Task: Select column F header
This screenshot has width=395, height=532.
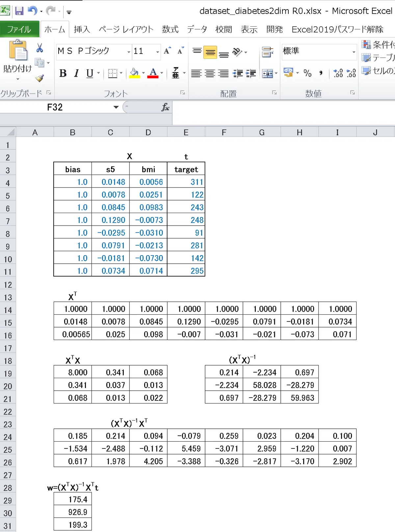Action: pyautogui.click(x=224, y=132)
